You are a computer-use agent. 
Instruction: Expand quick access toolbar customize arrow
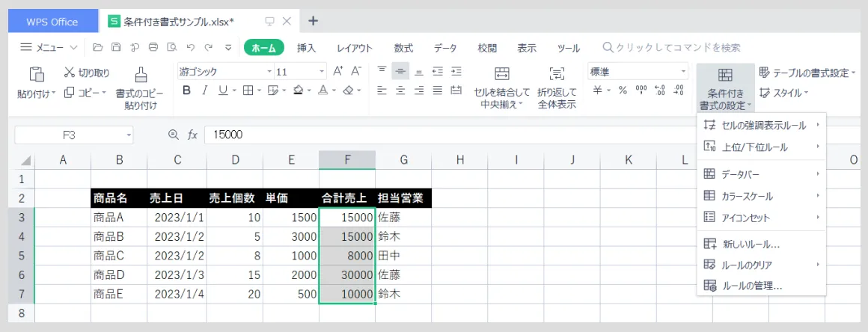tap(228, 48)
